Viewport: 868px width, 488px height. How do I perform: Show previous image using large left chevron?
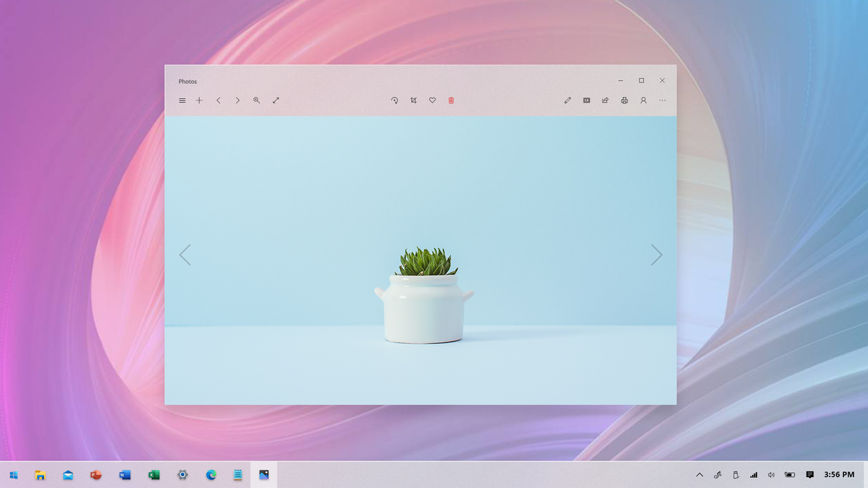(185, 254)
